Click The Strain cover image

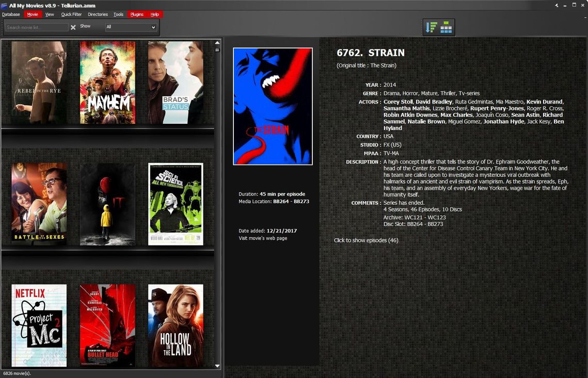pos(273,106)
